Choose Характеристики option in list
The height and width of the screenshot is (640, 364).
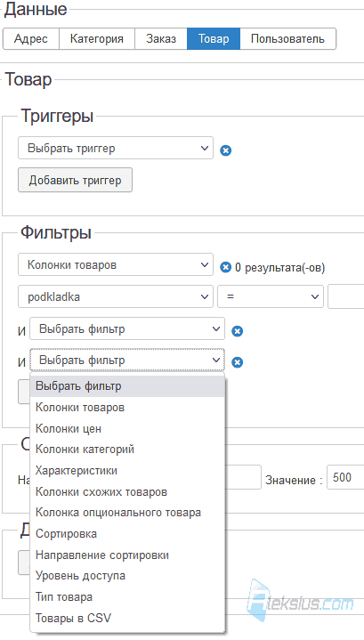pyautogui.click(x=127, y=471)
